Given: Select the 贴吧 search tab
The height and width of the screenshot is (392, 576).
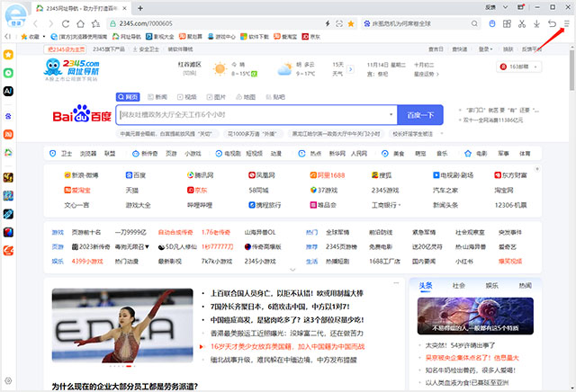Looking at the screenshot, I should [275, 97].
